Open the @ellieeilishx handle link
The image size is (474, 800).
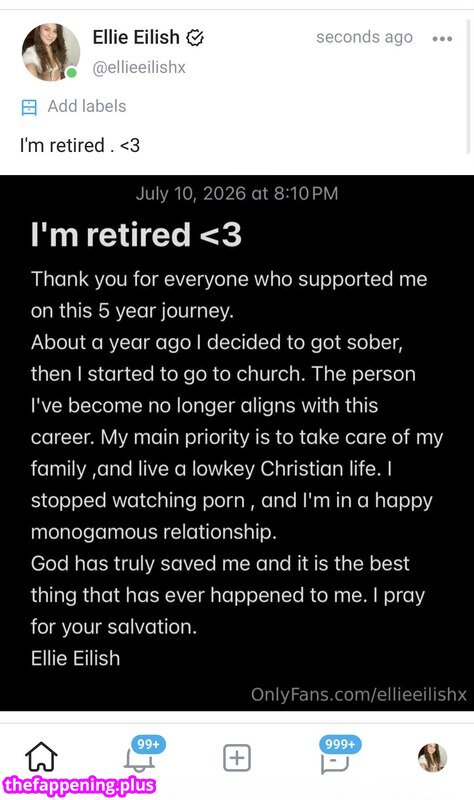[139, 67]
